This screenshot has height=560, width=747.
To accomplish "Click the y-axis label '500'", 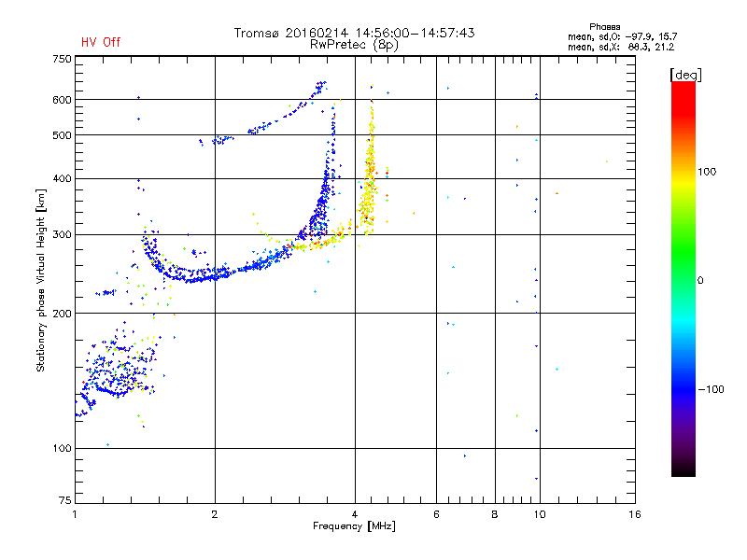I will pyautogui.click(x=62, y=135).
